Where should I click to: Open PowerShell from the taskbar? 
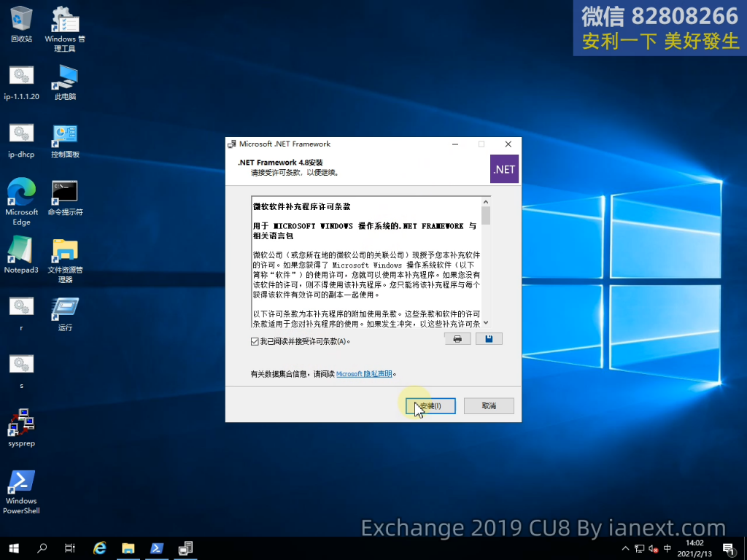pyautogui.click(x=156, y=548)
